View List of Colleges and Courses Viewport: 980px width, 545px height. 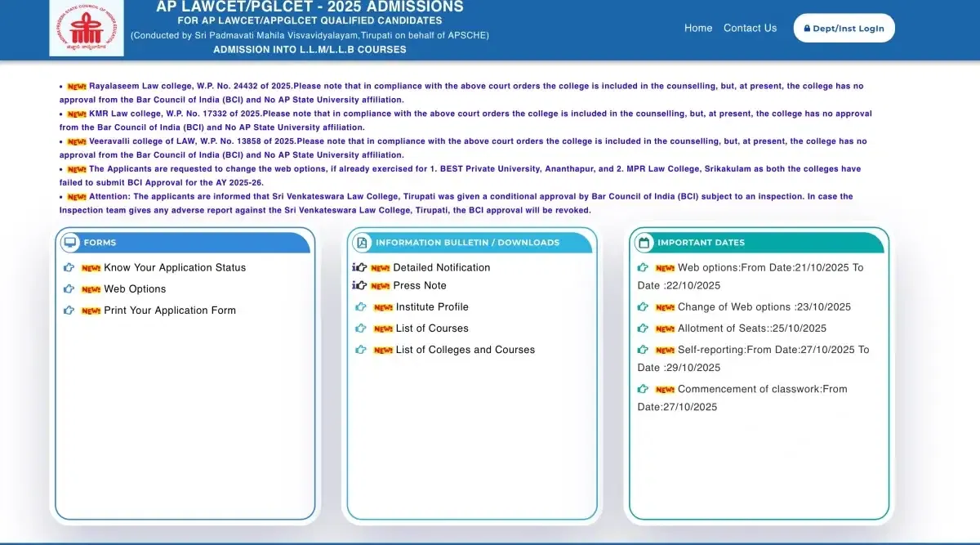click(465, 350)
